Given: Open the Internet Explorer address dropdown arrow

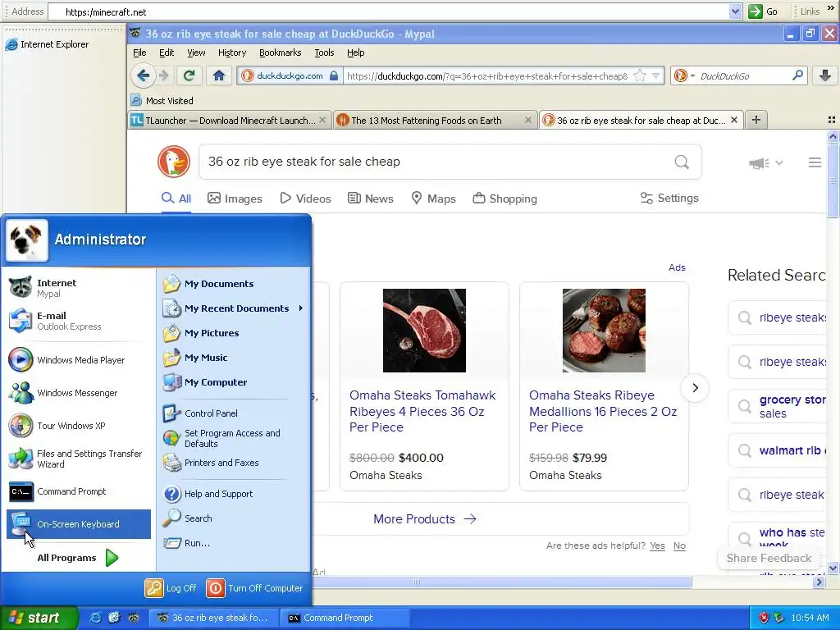Looking at the screenshot, I should click(735, 11).
